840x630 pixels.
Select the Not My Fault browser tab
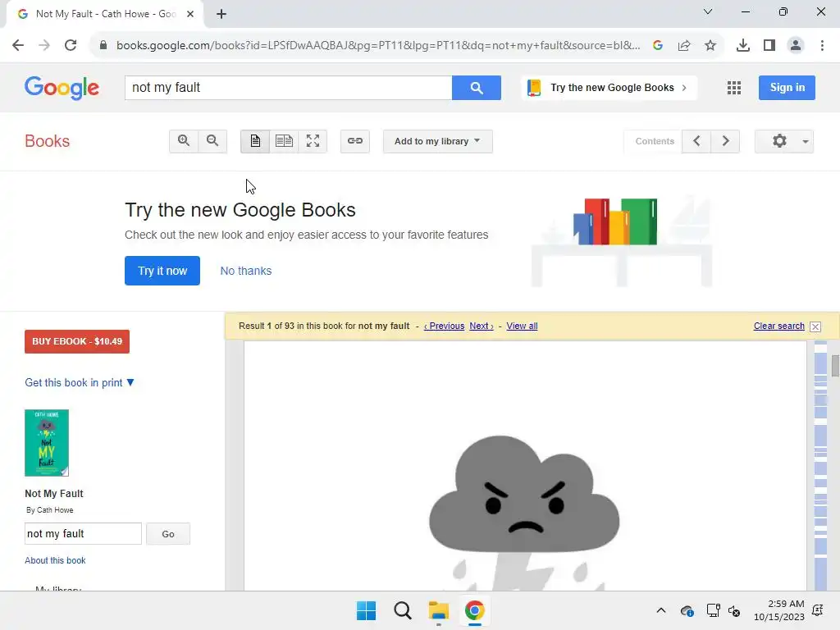[105, 14]
